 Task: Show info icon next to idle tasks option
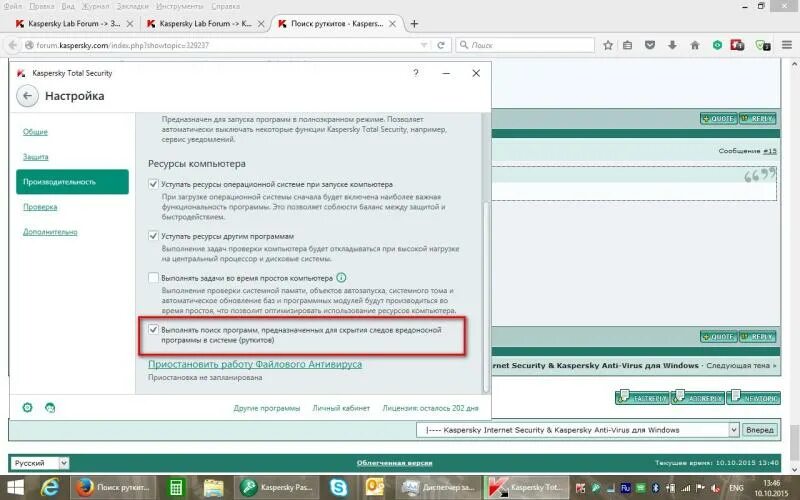pos(341,278)
